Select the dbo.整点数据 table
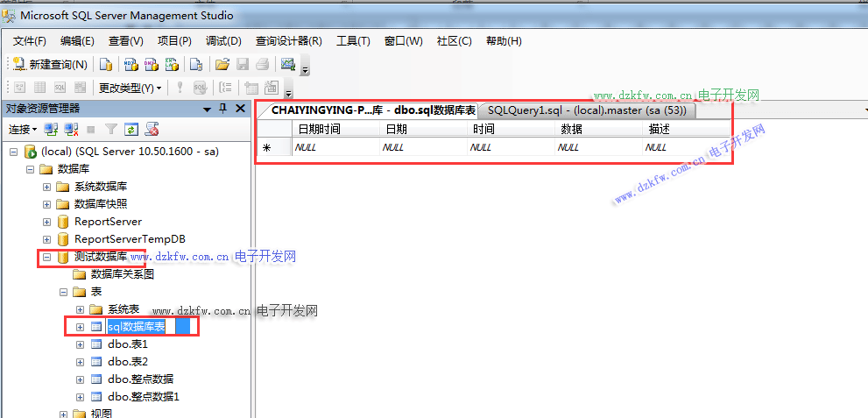The image size is (868, 418). [140, 379]
